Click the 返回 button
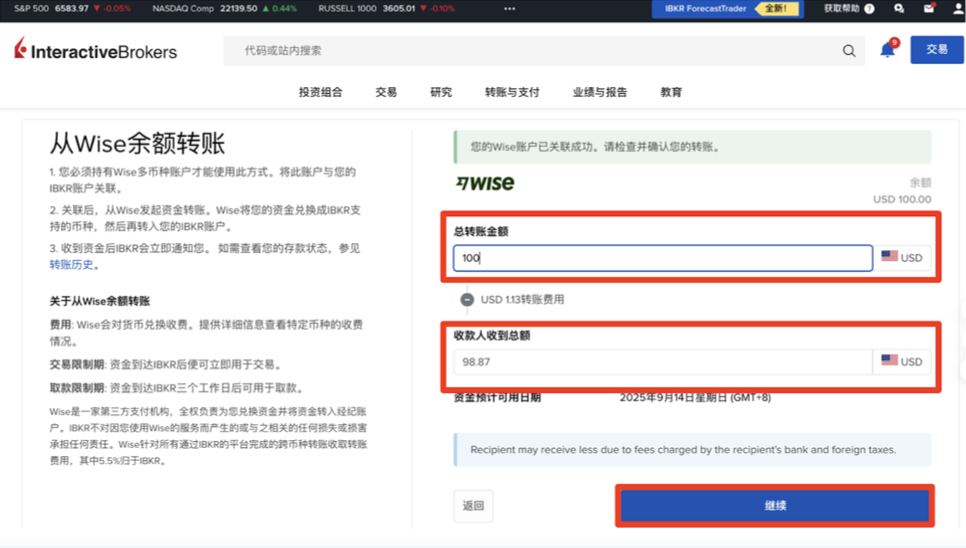Image resolution: width=966 pixels, height=548 pixels. click(473, 506)
